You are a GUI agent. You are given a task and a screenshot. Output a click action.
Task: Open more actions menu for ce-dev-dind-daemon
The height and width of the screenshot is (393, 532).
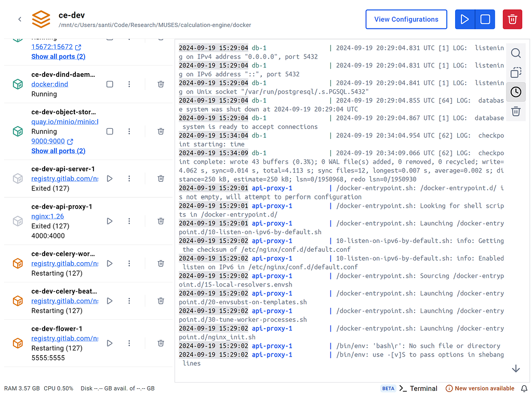pyautogui.click(x=129, y=84)
